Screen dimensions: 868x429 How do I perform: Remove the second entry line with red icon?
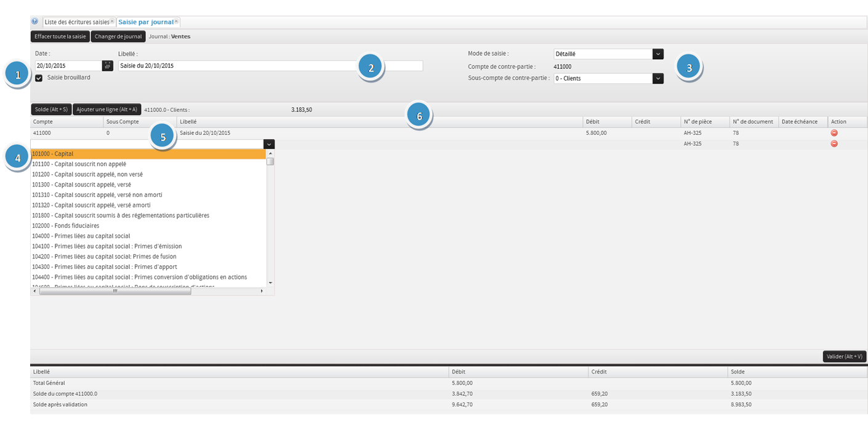834,143
